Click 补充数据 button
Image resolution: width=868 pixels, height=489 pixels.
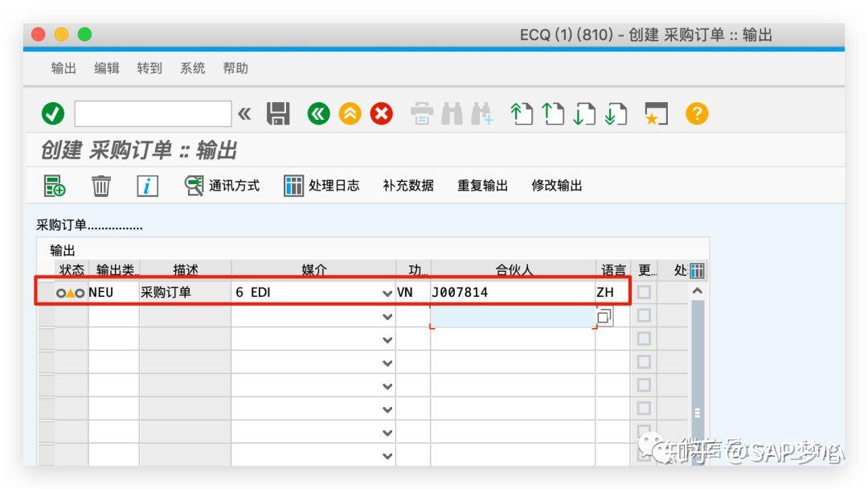(x=408, y=186)
